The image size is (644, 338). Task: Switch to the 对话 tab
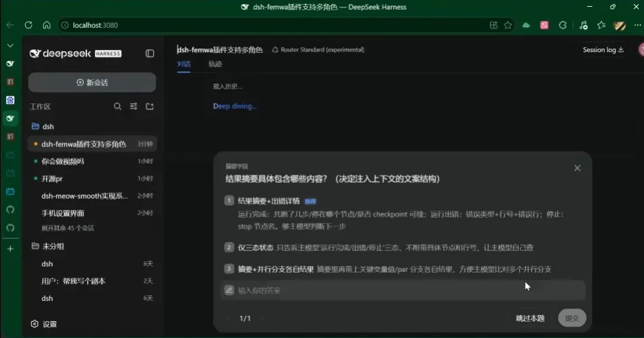coord(183,64)
